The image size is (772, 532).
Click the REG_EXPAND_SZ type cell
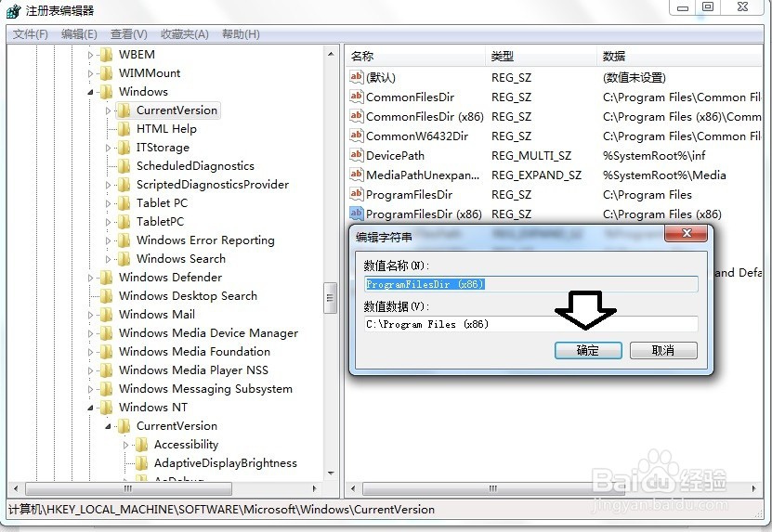coord(536,175)
